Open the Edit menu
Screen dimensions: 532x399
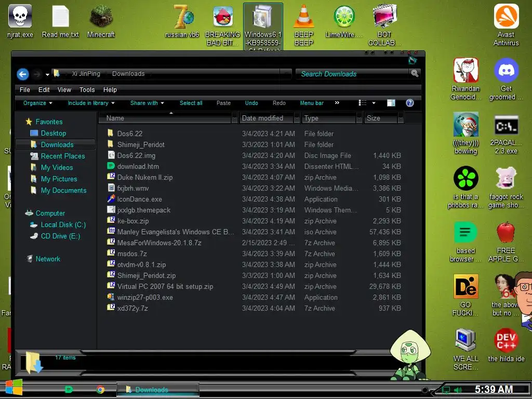click(x=44, y=89)
